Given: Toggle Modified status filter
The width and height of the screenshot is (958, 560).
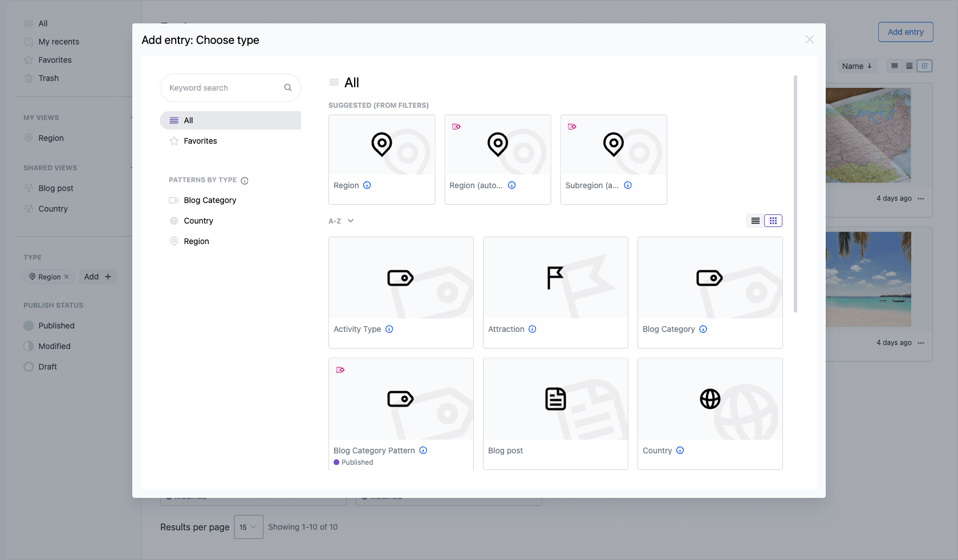Looking at the screenshot, I should (x=47, y=346).
